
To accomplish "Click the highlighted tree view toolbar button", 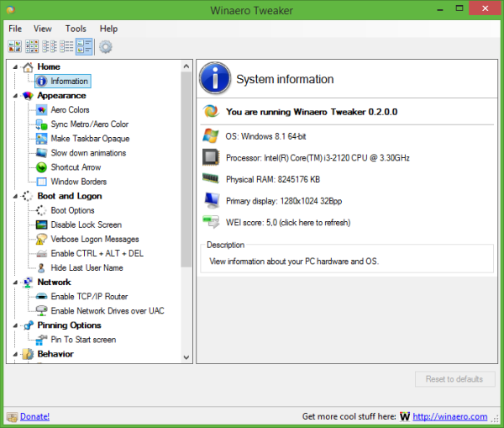I will (x=84, y=46).
